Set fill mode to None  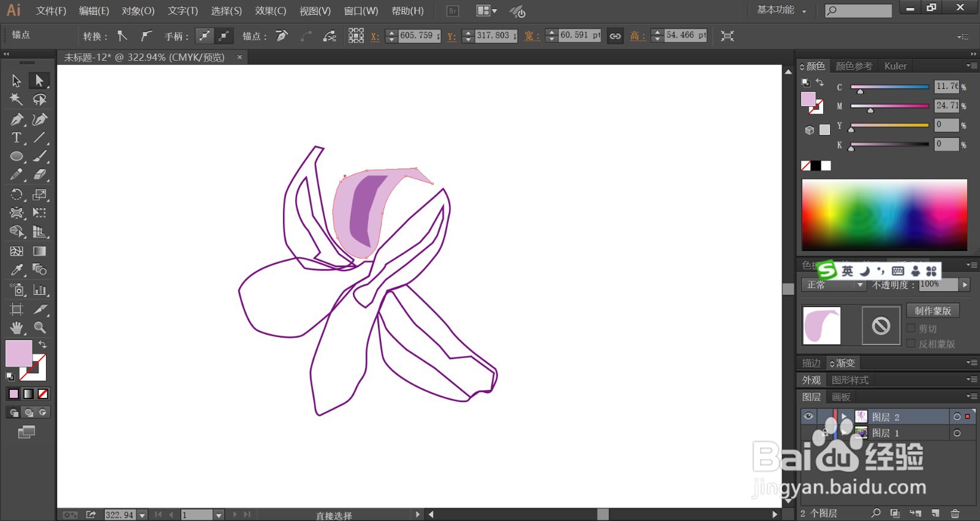pyautogui.click(x=43, y=394)
